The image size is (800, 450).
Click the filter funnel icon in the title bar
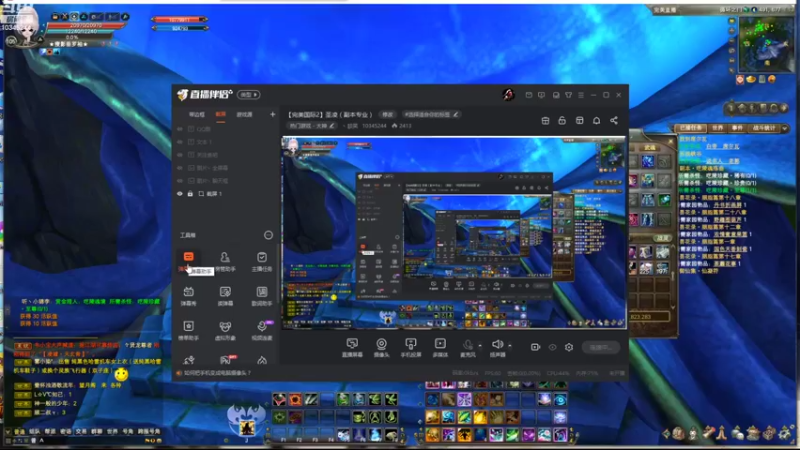[568, 95]
